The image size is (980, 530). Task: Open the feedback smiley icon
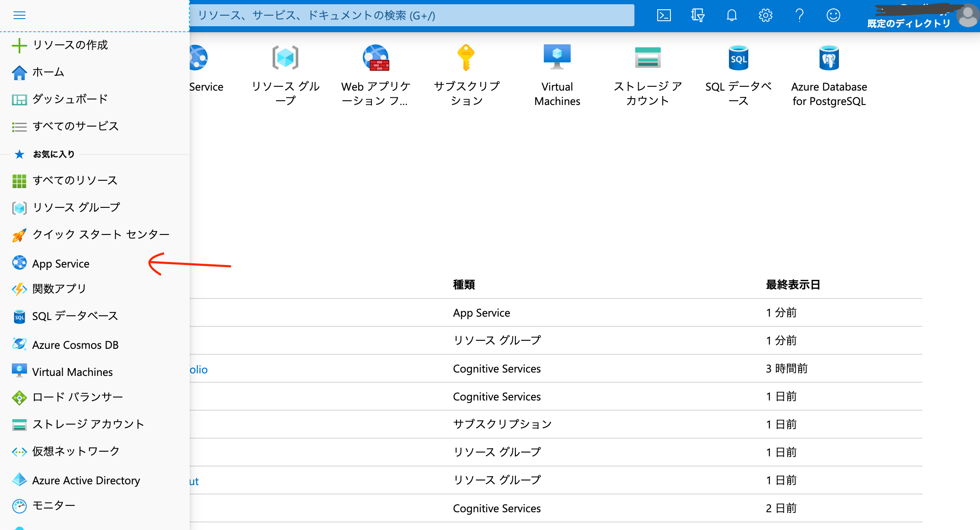pyautogui.click(x=833, y=16)
